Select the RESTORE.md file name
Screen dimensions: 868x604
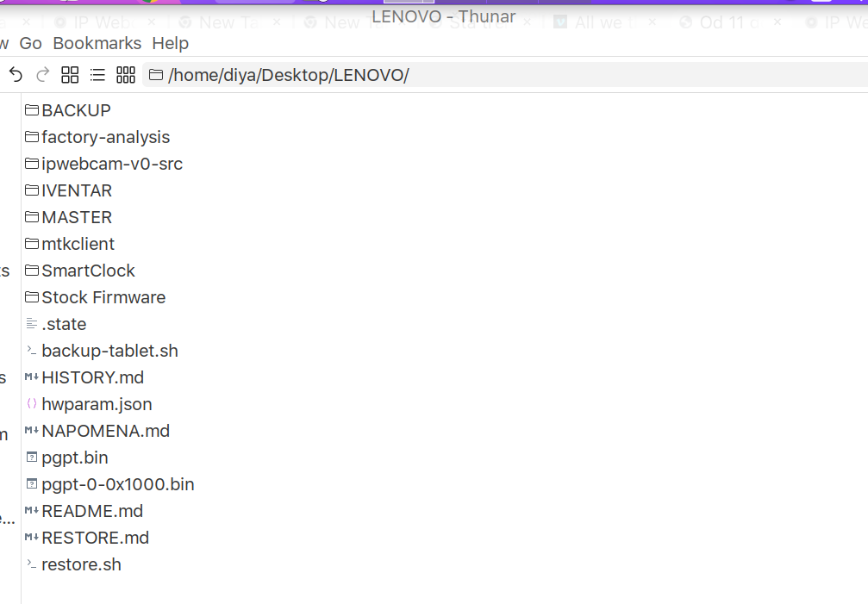pyautogui.click(x=95, y=538)
